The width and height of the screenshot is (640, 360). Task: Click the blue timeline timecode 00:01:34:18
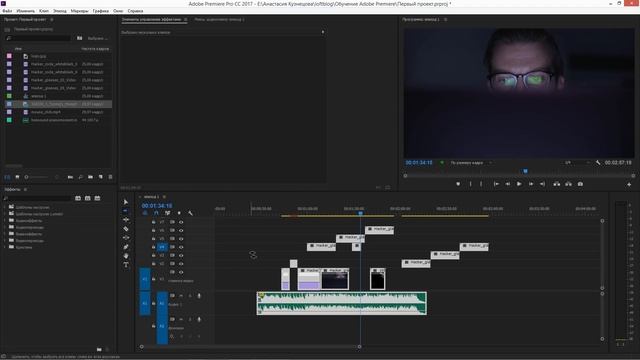click(157, 206)
